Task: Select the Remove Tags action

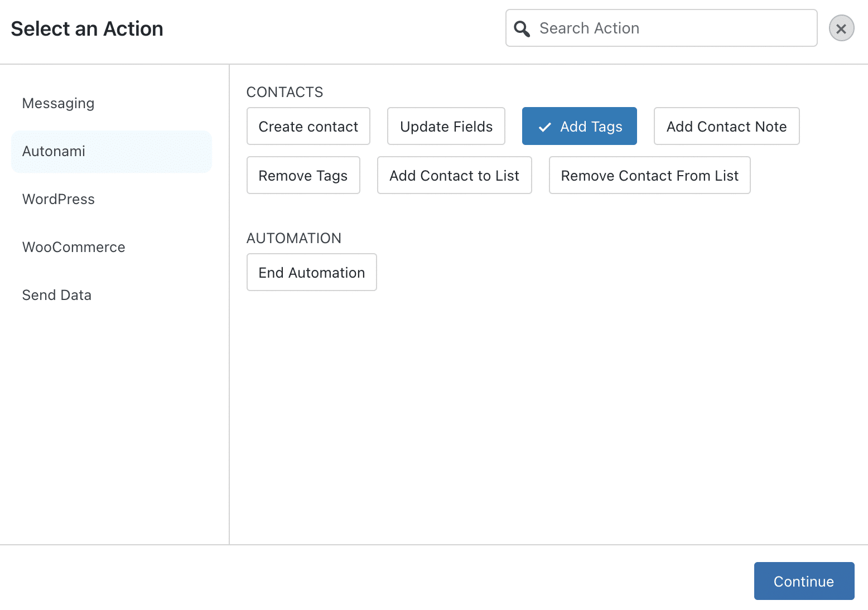Action: coord(303,176)
